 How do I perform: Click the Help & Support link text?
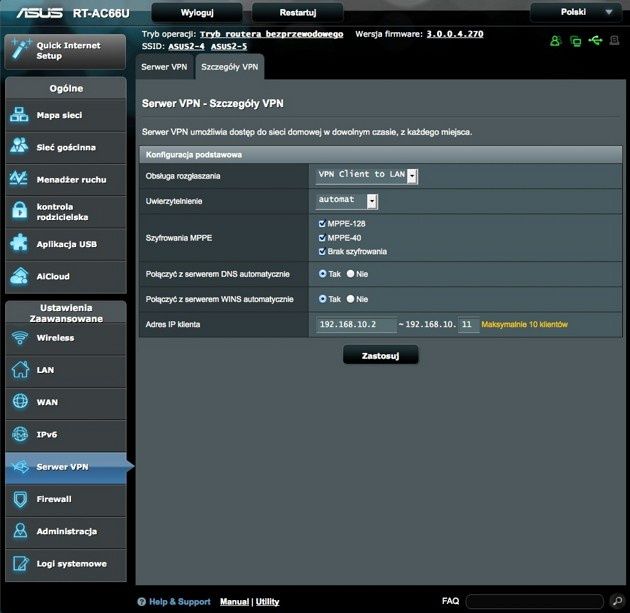pos(180,601)
